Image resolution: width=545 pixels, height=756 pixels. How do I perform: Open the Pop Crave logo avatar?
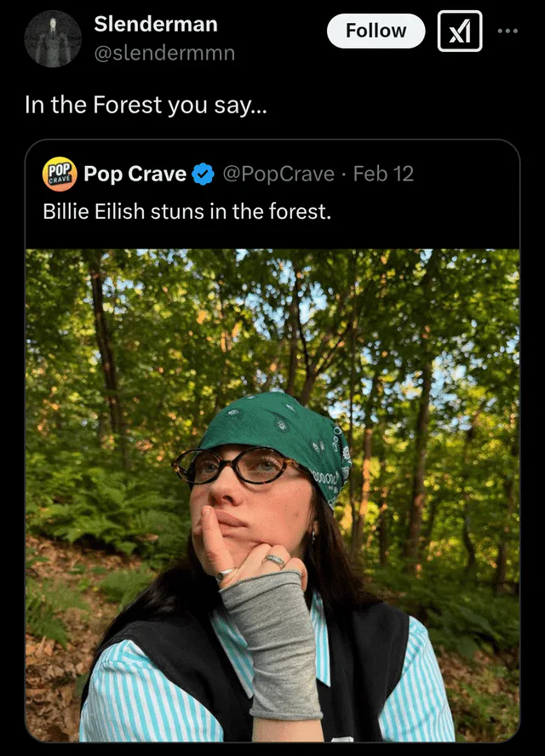[60, 174]
